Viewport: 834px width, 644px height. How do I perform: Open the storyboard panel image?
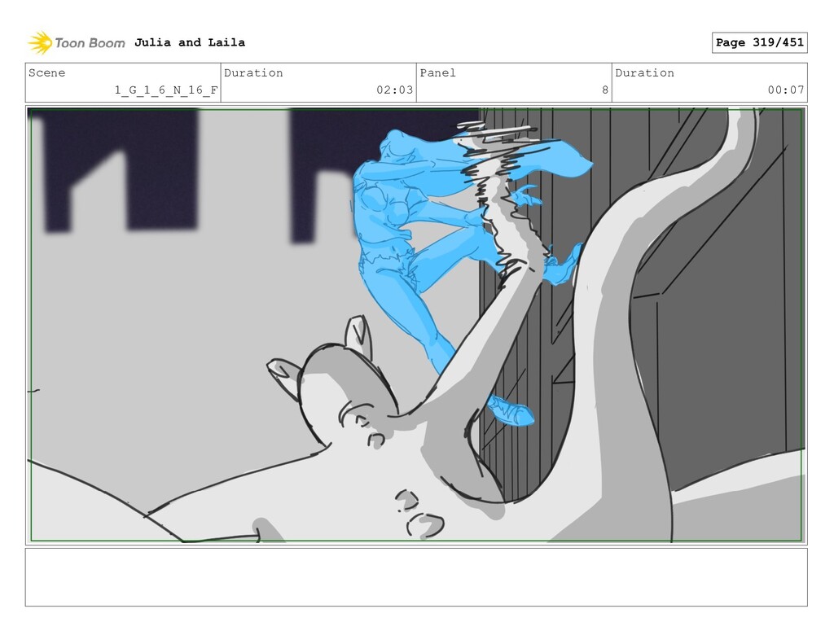point(416,325)
